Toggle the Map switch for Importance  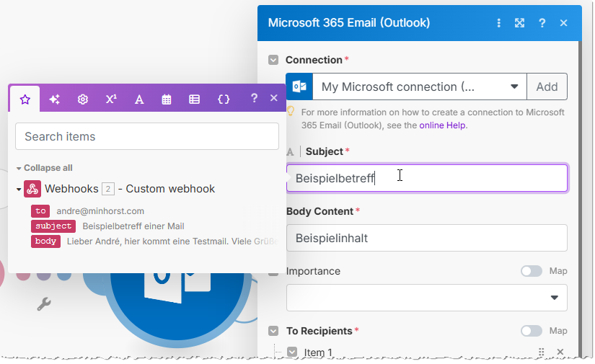[532, 271]
